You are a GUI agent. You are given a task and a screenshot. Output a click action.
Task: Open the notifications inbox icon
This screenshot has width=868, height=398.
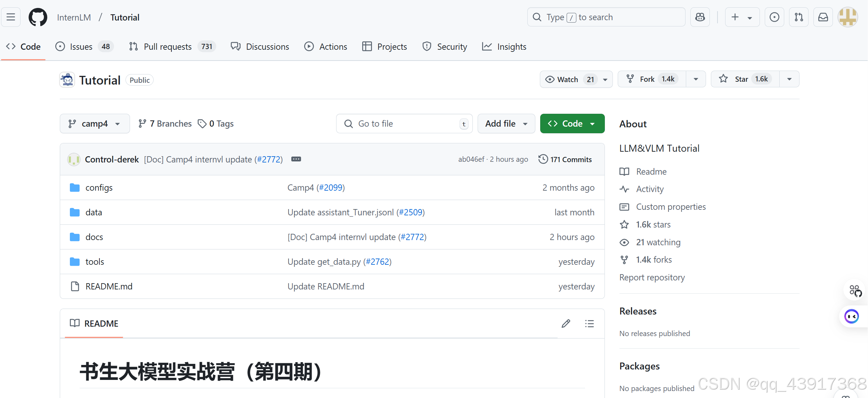pos(823,17)
